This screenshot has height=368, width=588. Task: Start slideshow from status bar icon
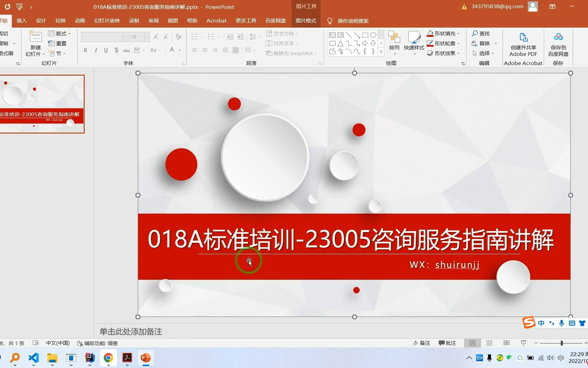coord(523,343)
